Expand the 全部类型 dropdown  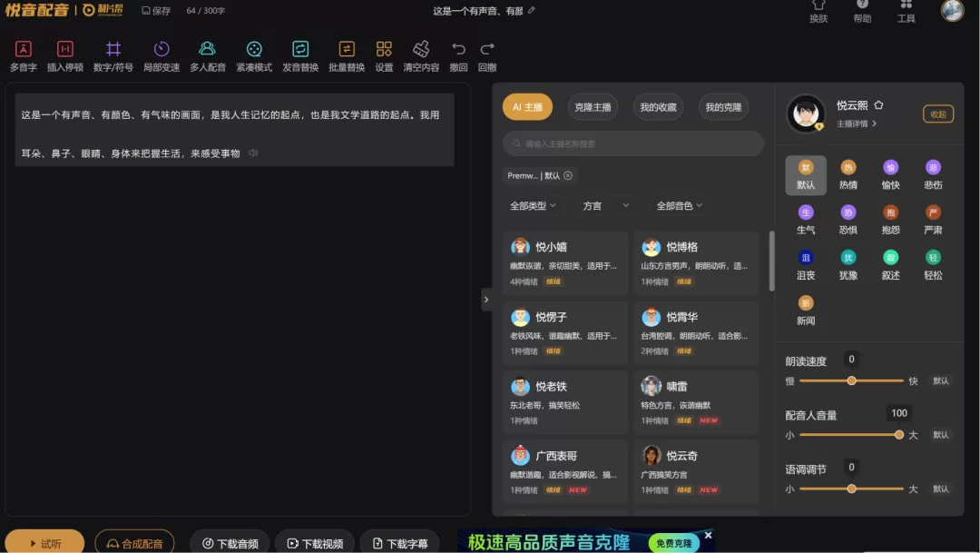coord(533,206)
